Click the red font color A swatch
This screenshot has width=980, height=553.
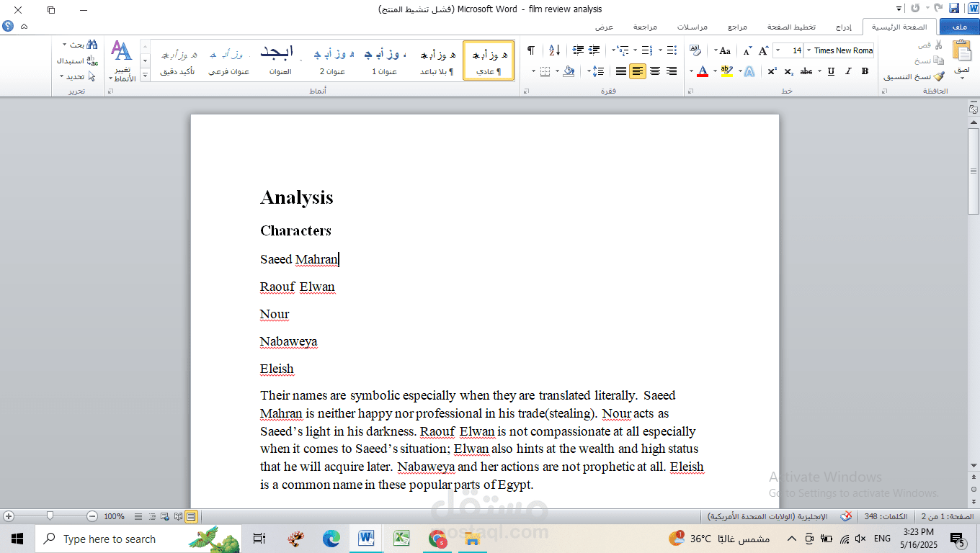702,71
